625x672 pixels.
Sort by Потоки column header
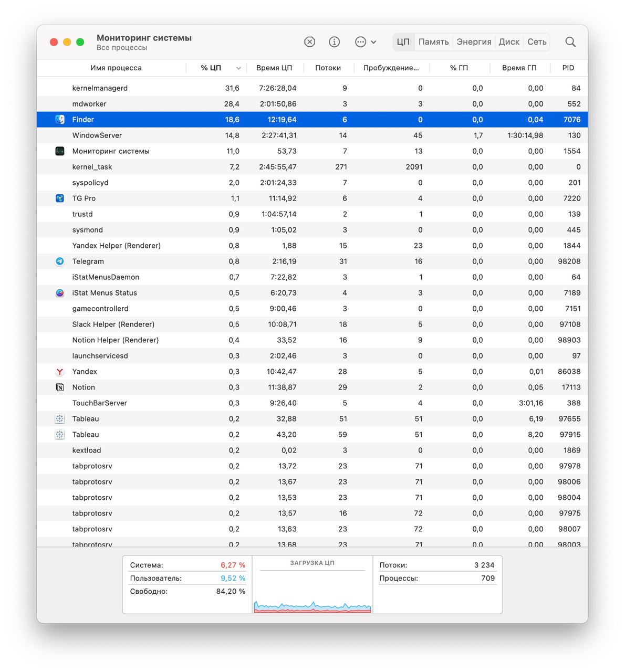pyautogui.click(x=328, y=68)
